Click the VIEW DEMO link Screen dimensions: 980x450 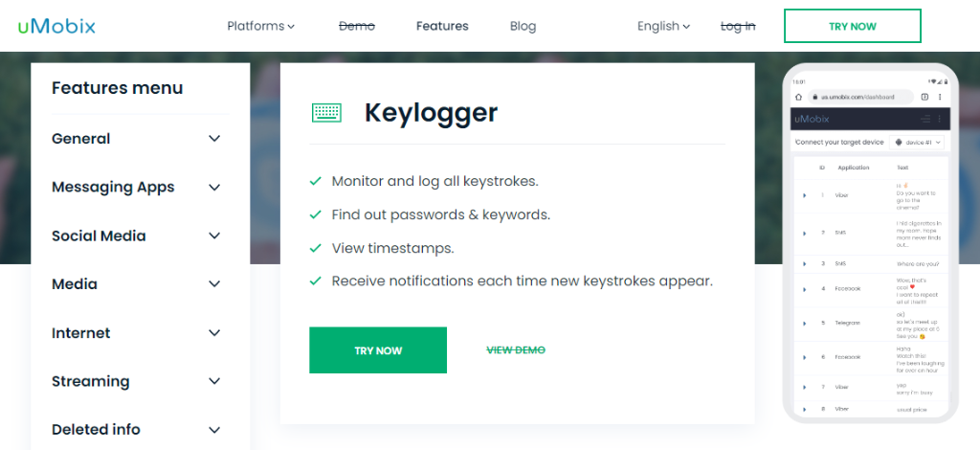click(516, 350)
